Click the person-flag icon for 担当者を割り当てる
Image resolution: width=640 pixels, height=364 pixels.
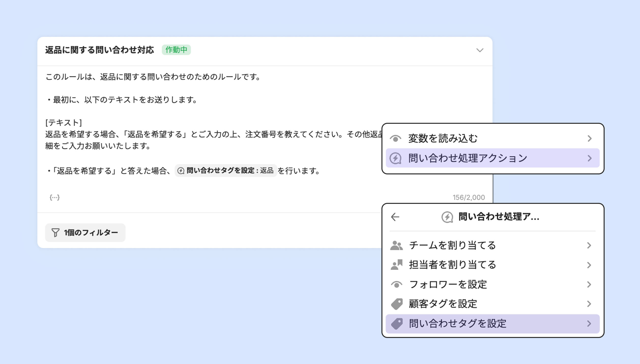pyautogui.click(x=397, y=265)
